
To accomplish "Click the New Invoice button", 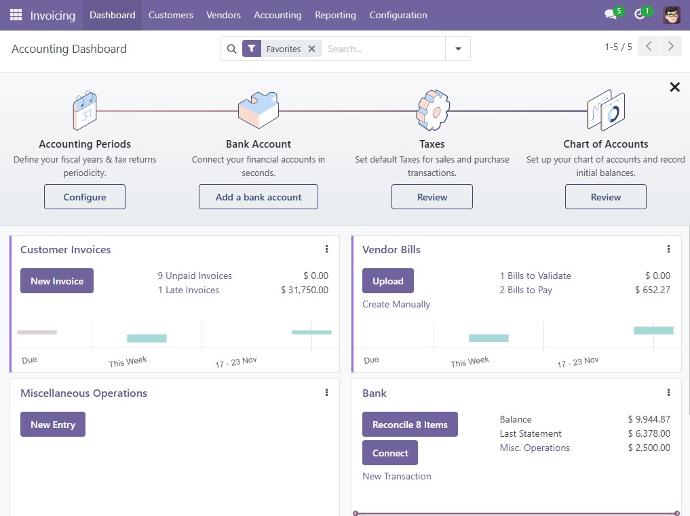I will (x=57, y=281).
